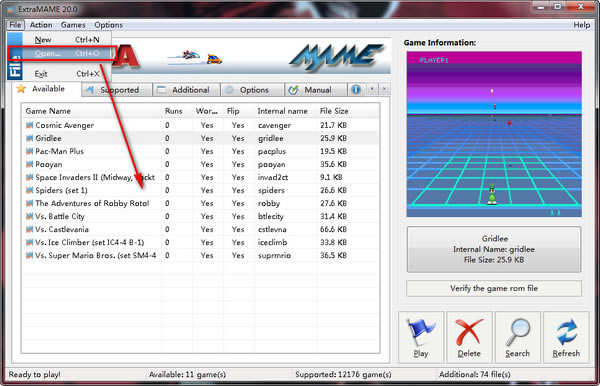
Task: Click Verify the game rom file button
Action: tap(494, 288)
